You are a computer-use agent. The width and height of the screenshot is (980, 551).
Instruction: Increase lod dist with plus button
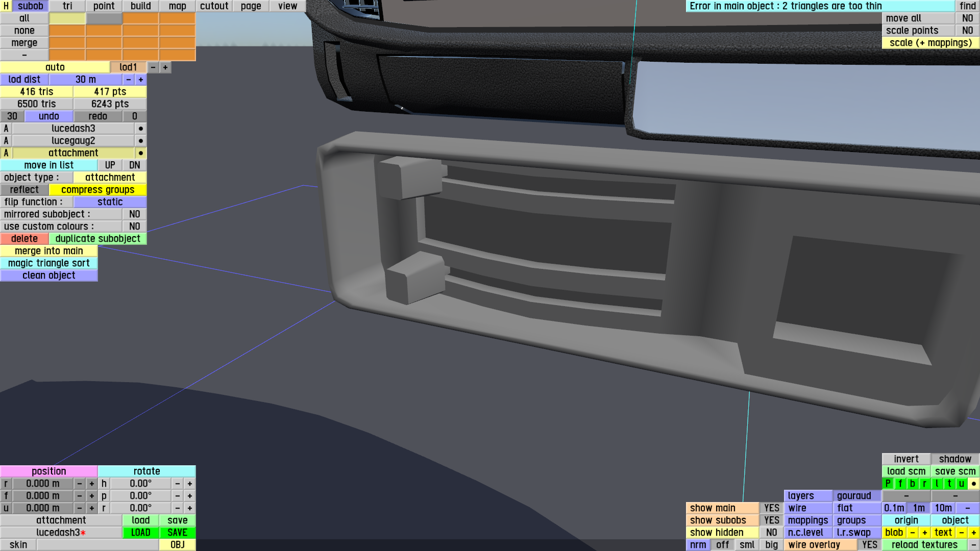pos(141,80)
